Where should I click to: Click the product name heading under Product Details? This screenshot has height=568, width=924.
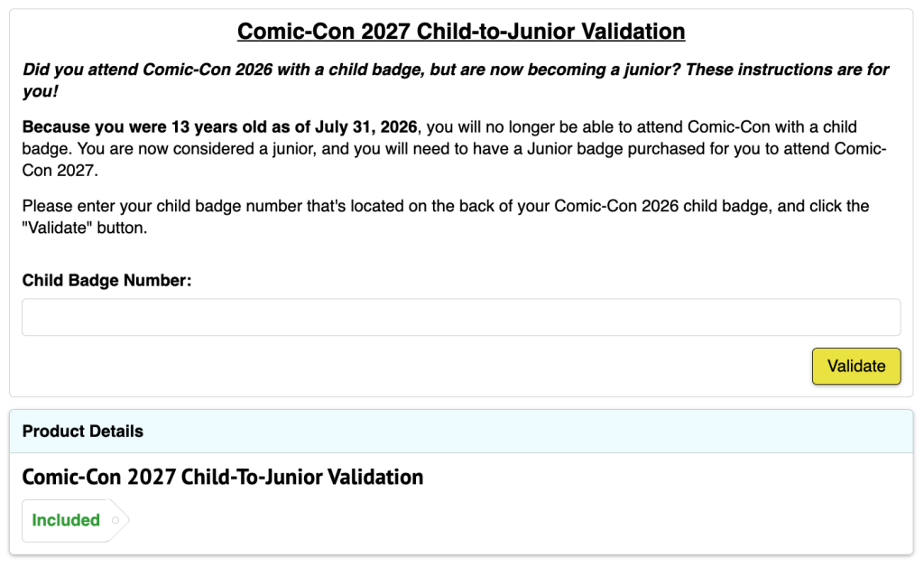click(x=223, y=477)
